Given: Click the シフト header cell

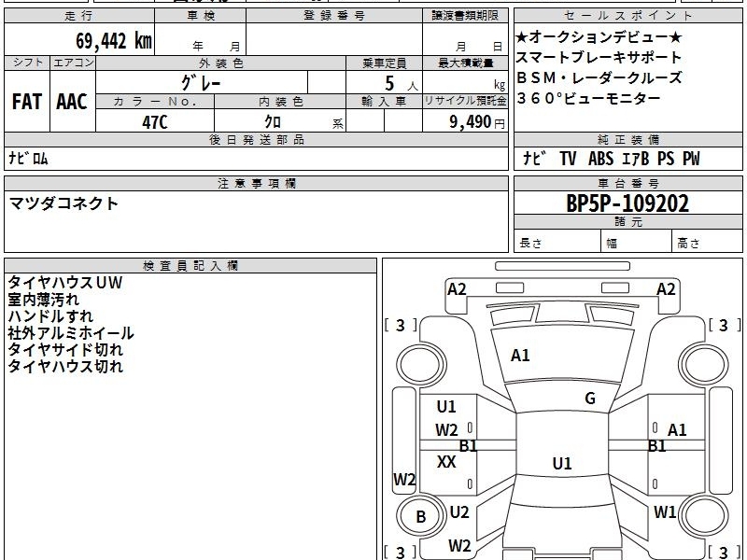Looking at the screenshot, I should pyautogui.click(x=27, y=63).
